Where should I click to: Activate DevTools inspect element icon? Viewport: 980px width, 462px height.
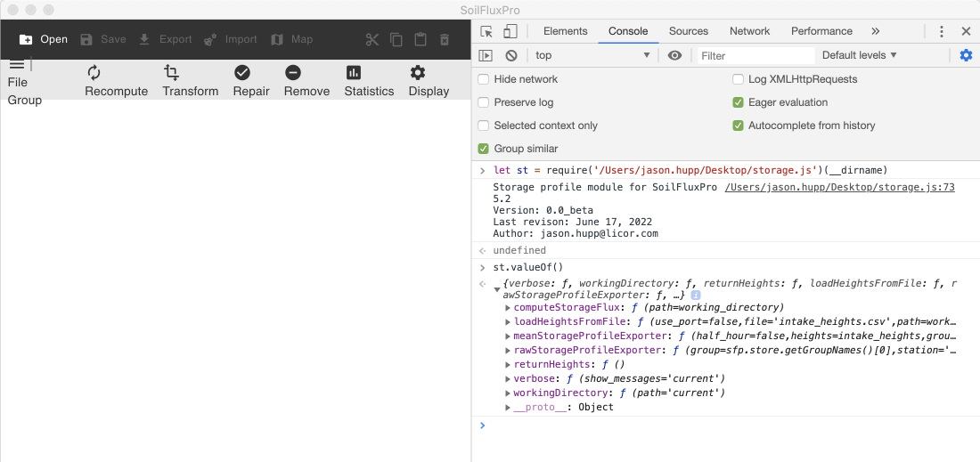click(486, 31)
